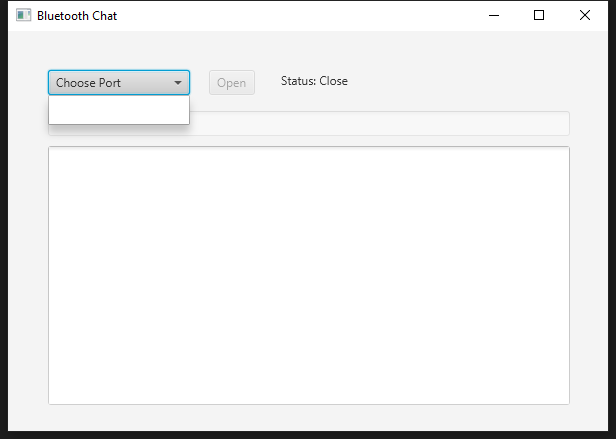The height and width of the screenshot is (439, 616).
Task: Focus the message input field
Action: (x=380, y=124)
